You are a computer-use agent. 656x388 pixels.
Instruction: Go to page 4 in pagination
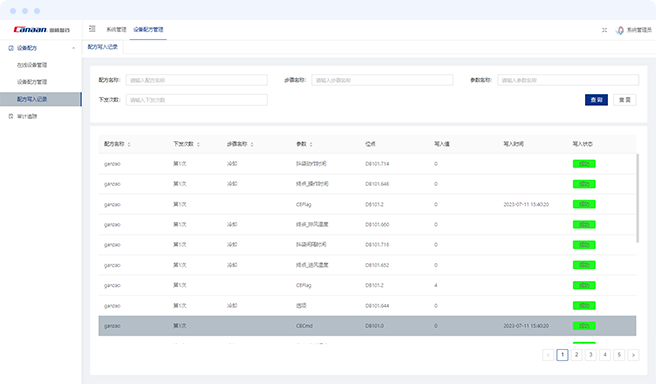point(605,355)
